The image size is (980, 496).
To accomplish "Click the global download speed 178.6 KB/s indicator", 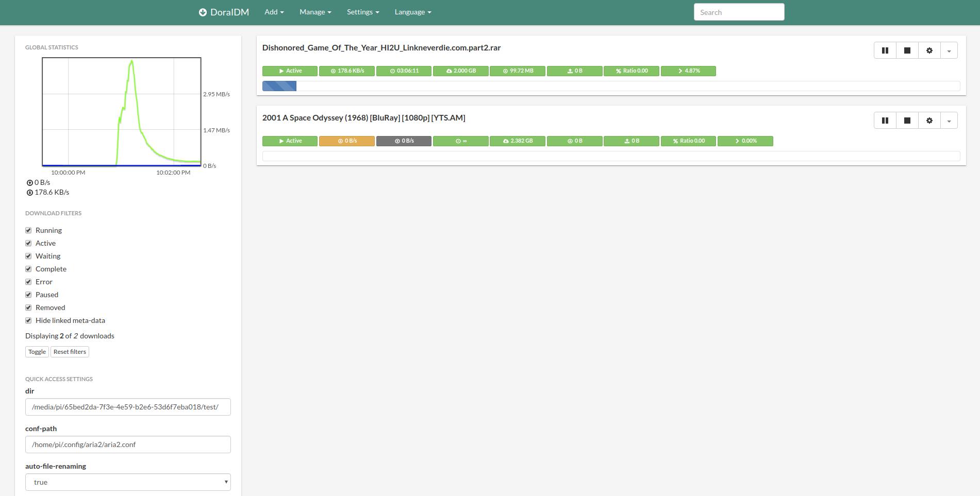I will tap(47, 192).
